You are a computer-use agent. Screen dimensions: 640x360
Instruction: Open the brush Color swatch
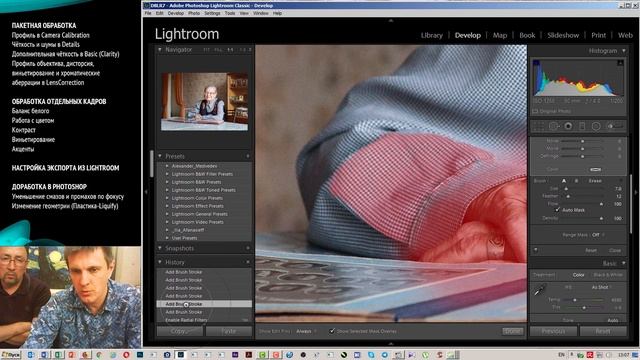click(x=596, y=169)
